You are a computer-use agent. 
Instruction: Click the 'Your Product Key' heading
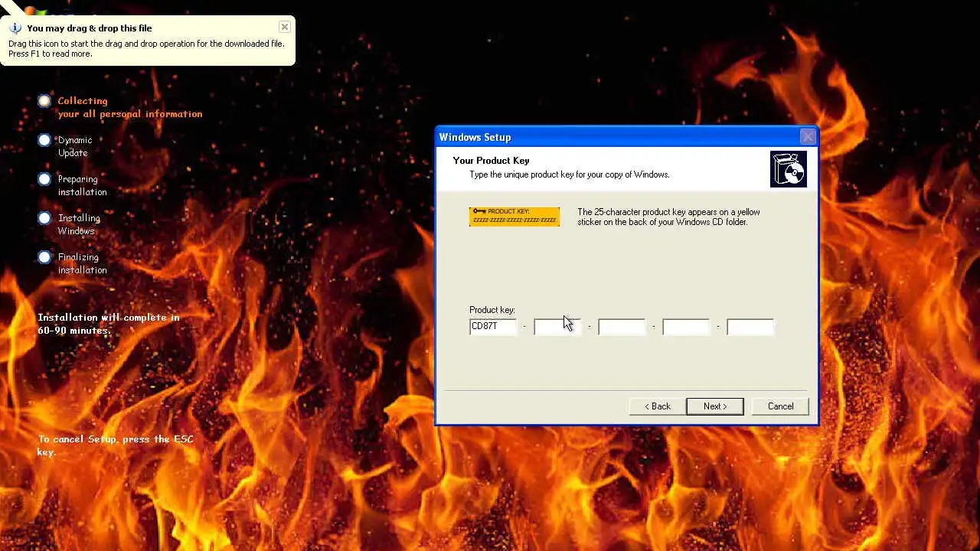tap(491, 161)
